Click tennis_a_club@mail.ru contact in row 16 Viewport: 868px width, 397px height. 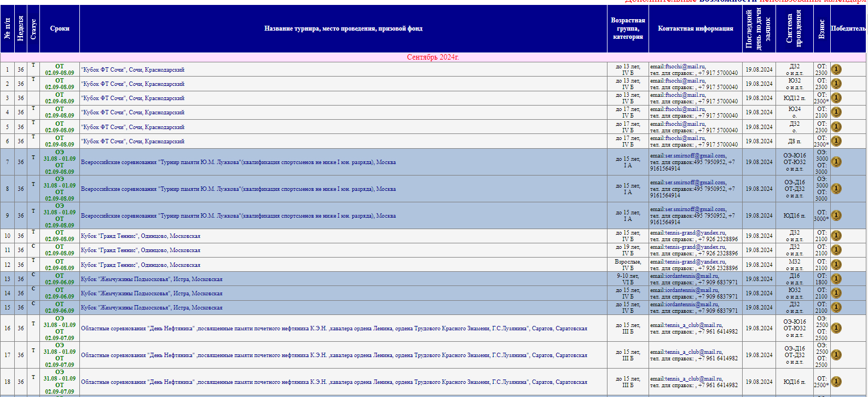[x=693, y=325]
